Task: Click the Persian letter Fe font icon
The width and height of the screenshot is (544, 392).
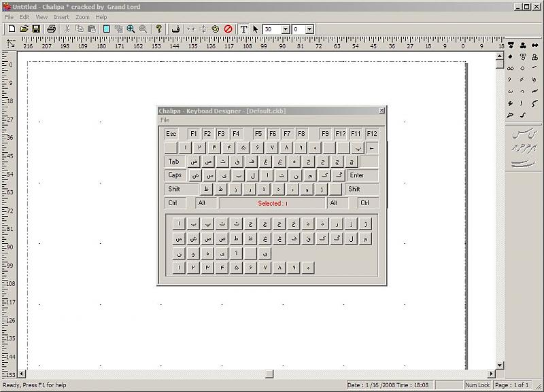Action: 176,29
